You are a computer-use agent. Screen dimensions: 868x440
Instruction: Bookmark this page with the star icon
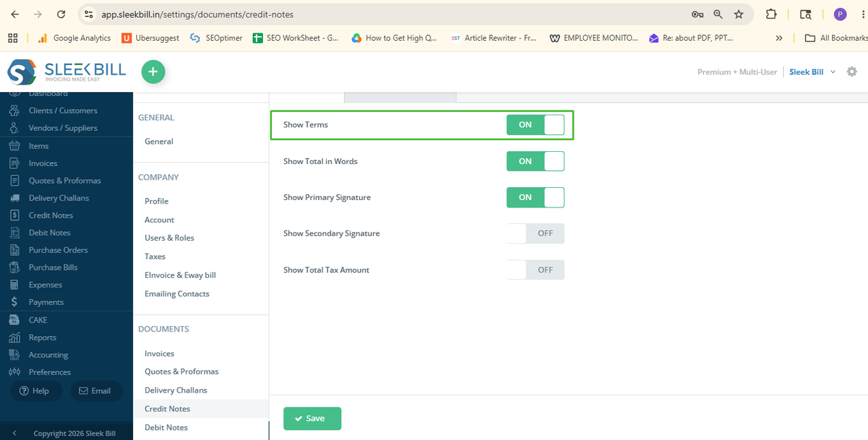pyautogui.click(x=739, y=14)
